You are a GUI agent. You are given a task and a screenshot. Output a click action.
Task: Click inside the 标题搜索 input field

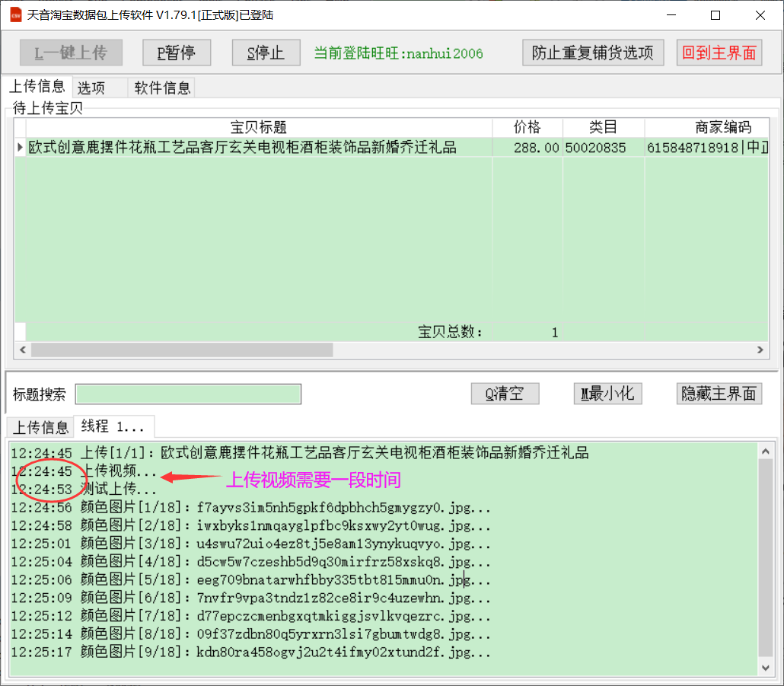(x=188, y=394)
